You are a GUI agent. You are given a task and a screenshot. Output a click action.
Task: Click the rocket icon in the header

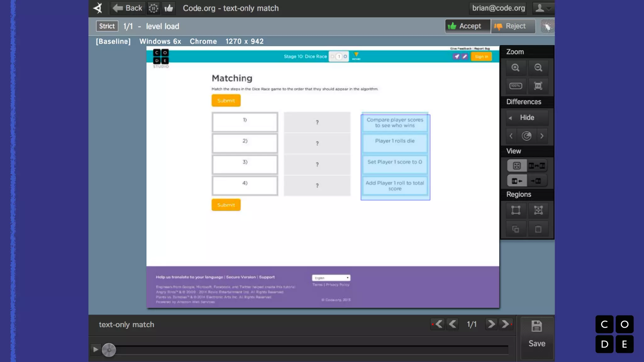pyautogui.click(x=457, y=57)
